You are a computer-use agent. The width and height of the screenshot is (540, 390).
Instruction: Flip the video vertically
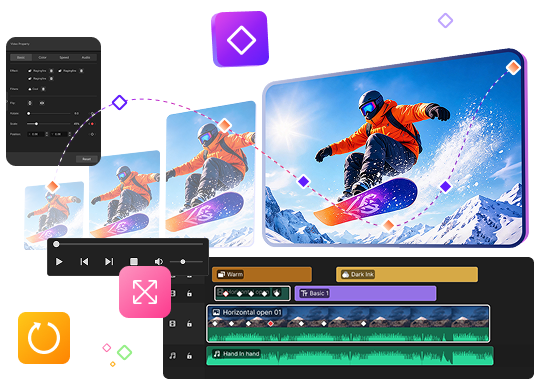coord(30,103)
